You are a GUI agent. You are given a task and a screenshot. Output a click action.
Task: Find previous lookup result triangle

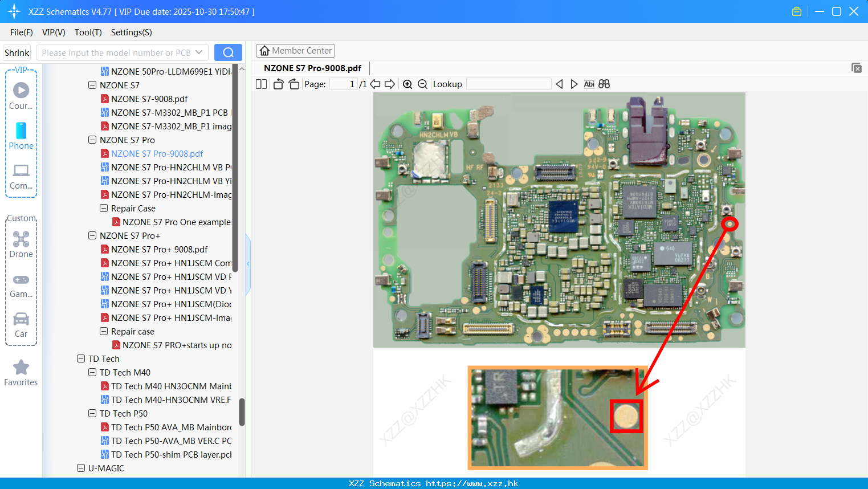click(559, 84)
